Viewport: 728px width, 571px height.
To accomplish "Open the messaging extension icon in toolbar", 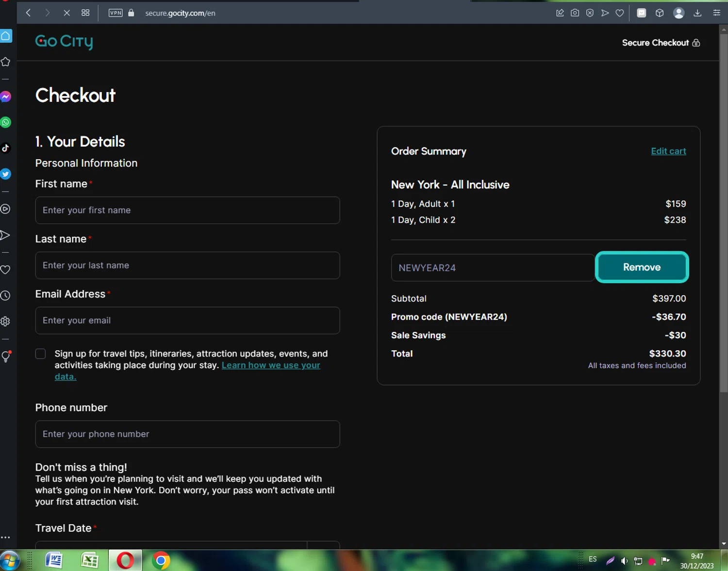I will [x=641, y=13].
